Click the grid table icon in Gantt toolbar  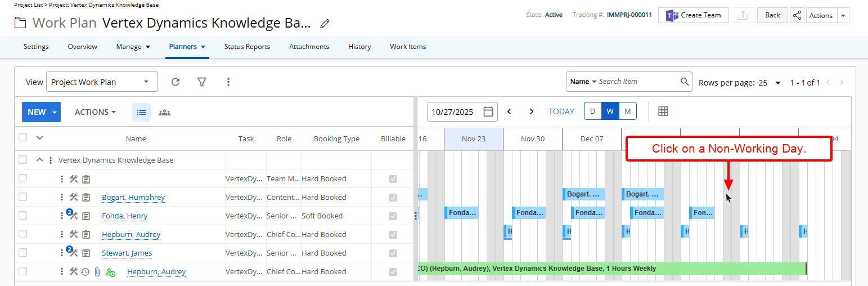pos(663,111)
